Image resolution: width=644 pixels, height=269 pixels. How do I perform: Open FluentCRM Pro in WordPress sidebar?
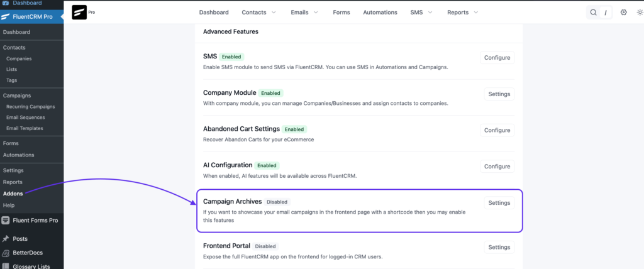pos(32,17)
